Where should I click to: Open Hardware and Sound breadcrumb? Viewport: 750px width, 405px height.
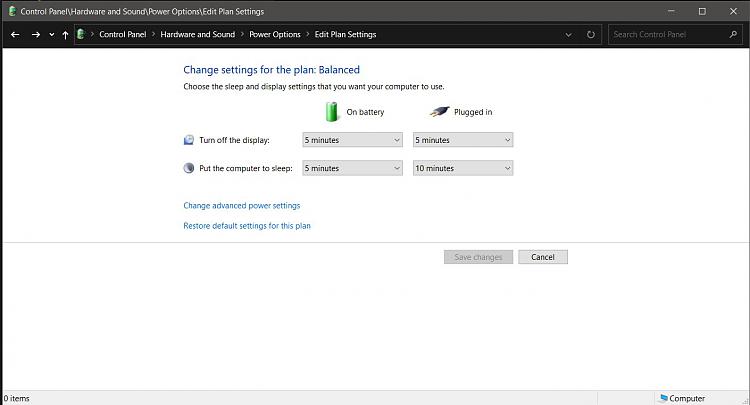pyautogui.click(x=198, y=34)
